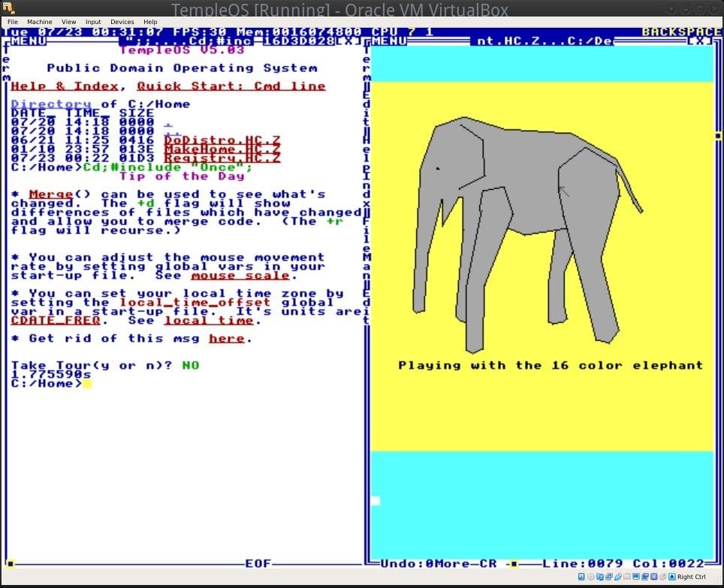Open the Devices menu
Screen dimensions: 724x588
point(122,22)
